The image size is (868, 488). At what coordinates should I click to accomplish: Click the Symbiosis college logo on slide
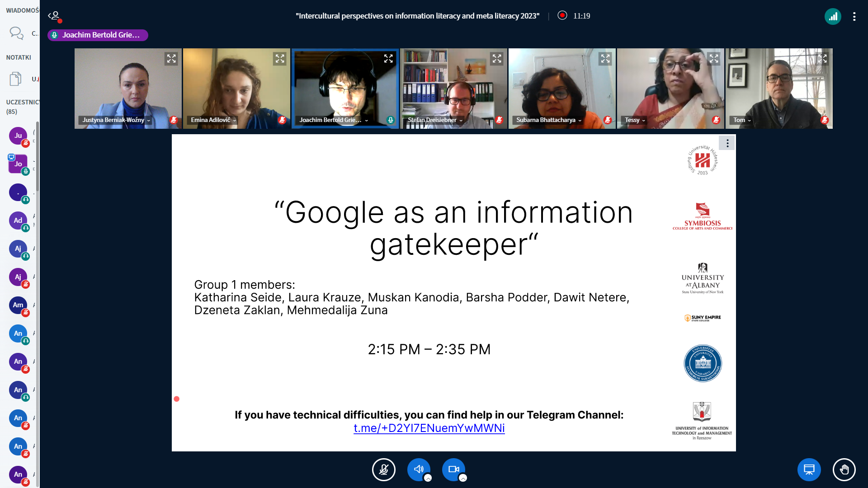coord(703,216)
